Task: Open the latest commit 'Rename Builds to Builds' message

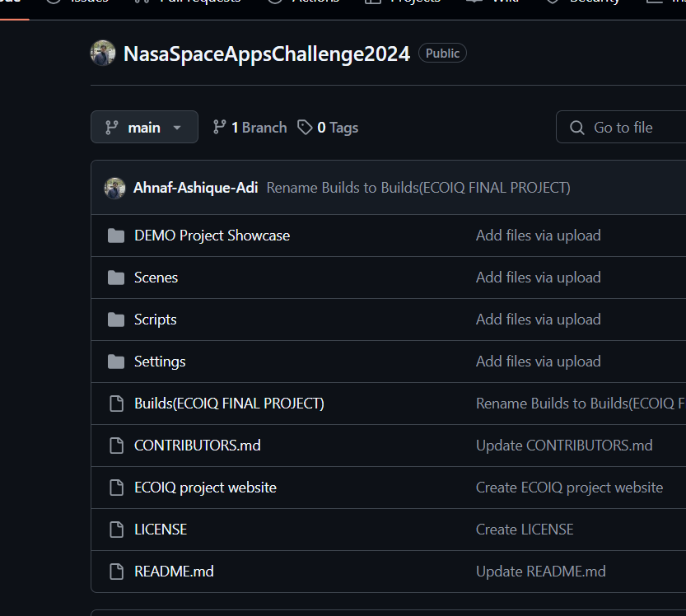Action: (418, 188)
